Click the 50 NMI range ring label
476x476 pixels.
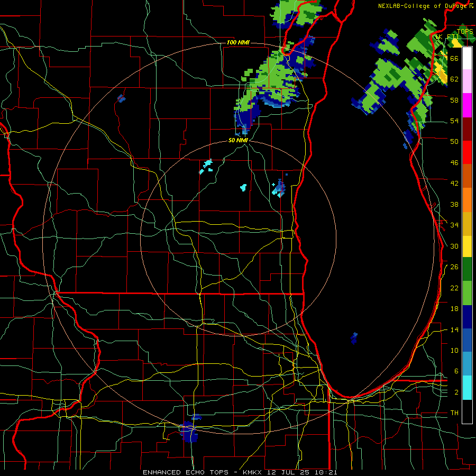coord(238,140)
